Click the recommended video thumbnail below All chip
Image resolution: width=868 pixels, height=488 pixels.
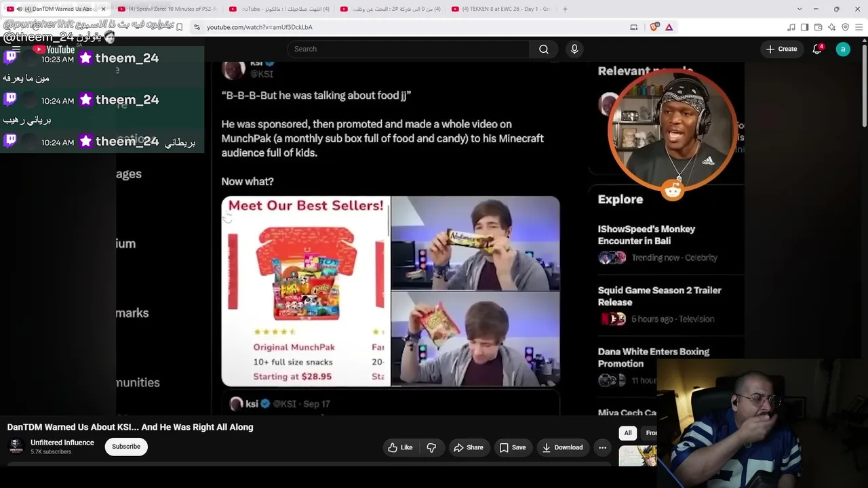(x=637, y=455)
